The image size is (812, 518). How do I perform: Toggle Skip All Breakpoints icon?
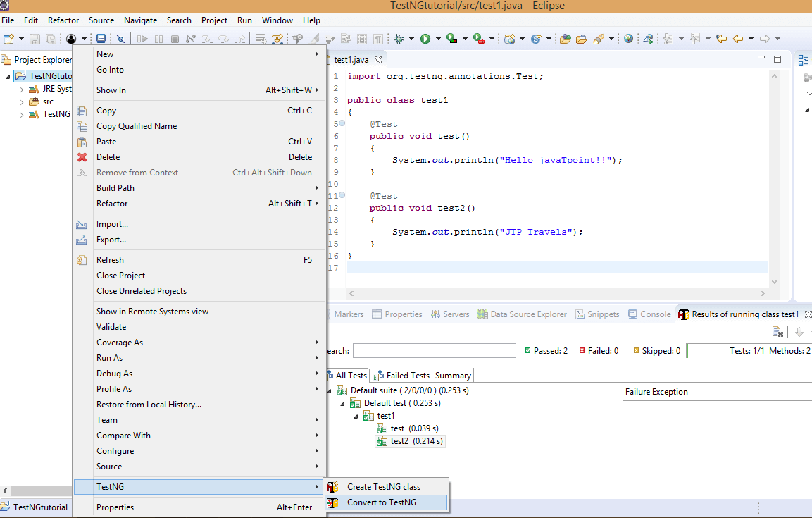[120, 39]
